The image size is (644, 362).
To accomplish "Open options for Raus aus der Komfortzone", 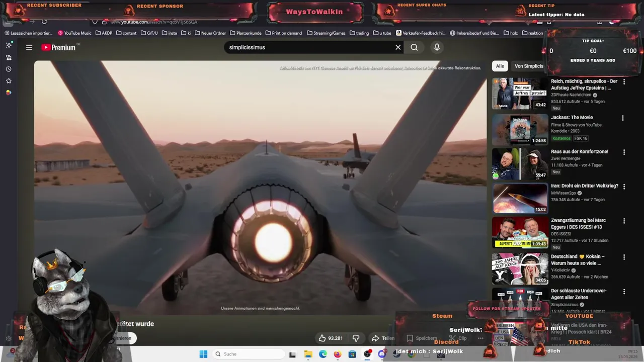I will 624,152.
